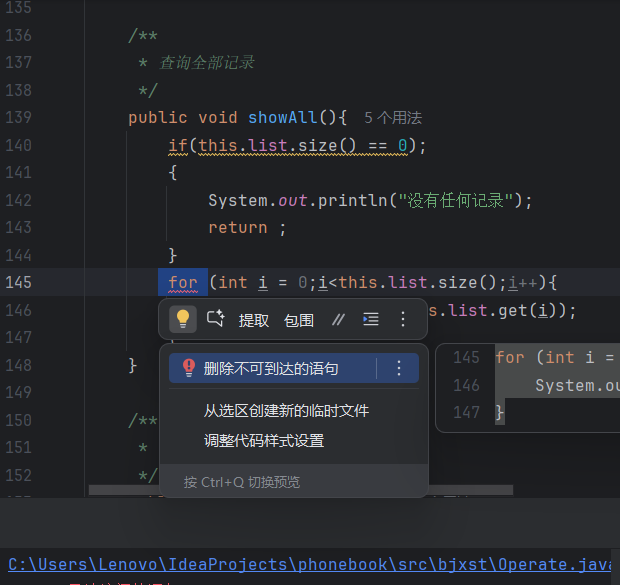This screenshot has height=585, width=620.
Task: Click the 提取 (extract) button in floating toolbar
Action: pyautogui.click(x=253, y=320)
